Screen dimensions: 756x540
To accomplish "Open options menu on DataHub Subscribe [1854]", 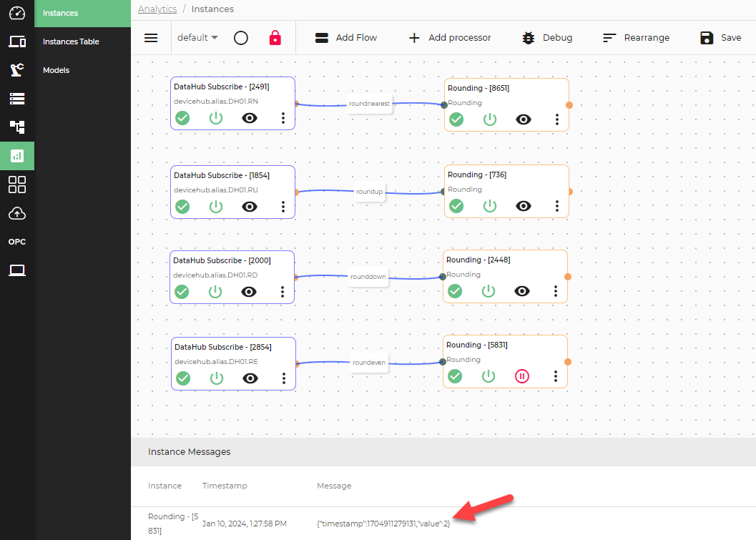I will click(x=283, y=206).
